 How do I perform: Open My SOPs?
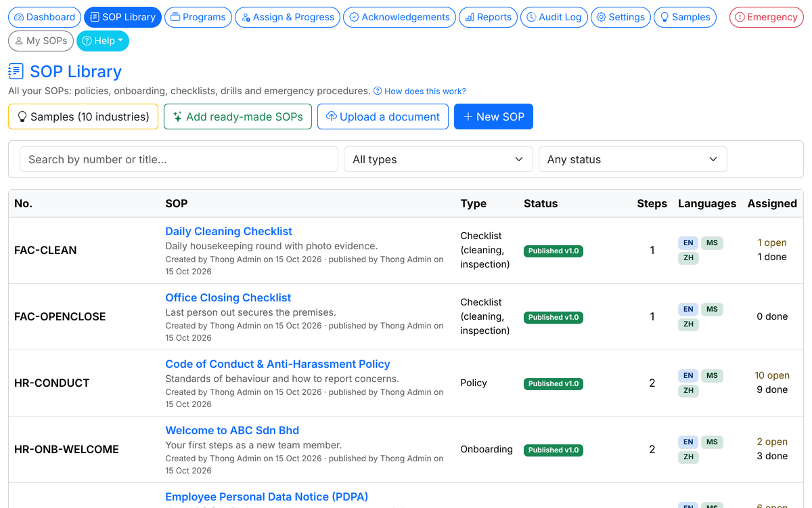coord(41,41)
